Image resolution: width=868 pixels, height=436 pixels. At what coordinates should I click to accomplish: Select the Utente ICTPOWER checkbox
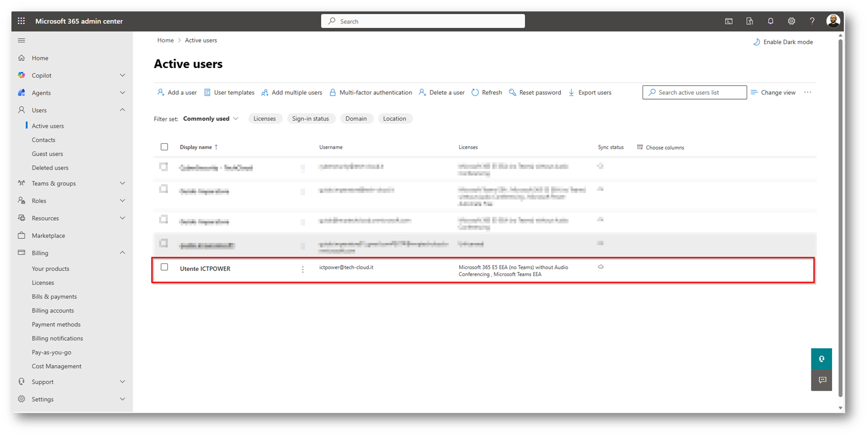[164, 267]
